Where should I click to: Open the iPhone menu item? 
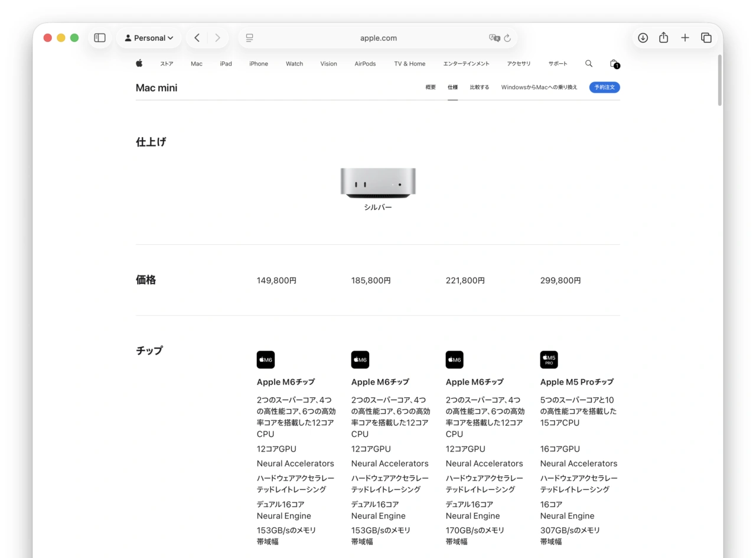coord(259,64)
